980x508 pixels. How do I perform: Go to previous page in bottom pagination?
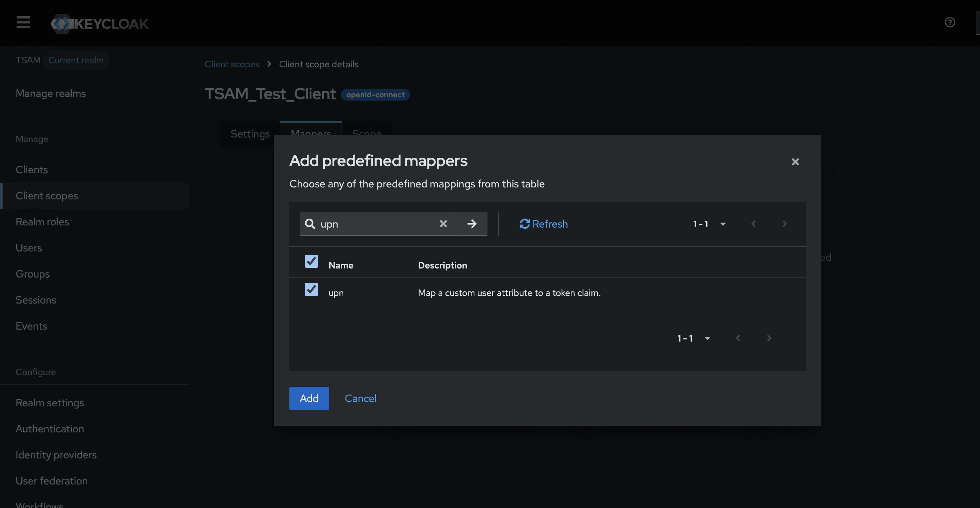tap(738, 338)
